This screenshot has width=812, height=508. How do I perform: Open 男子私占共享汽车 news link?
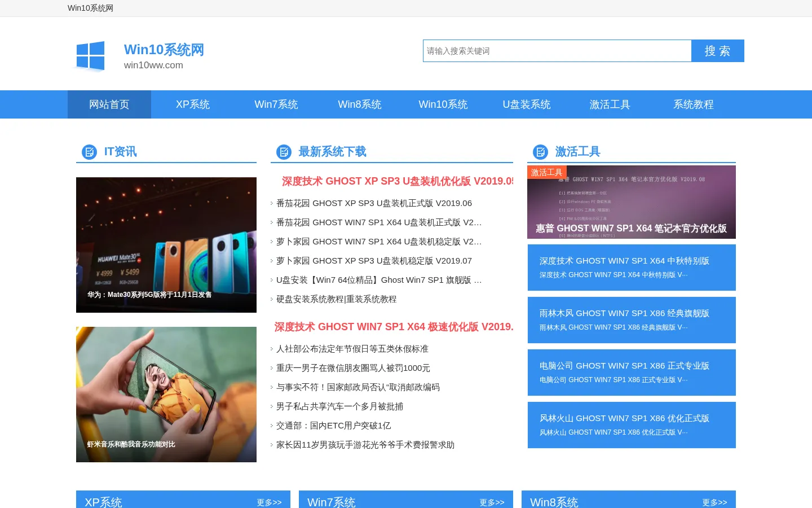point(339,406)
